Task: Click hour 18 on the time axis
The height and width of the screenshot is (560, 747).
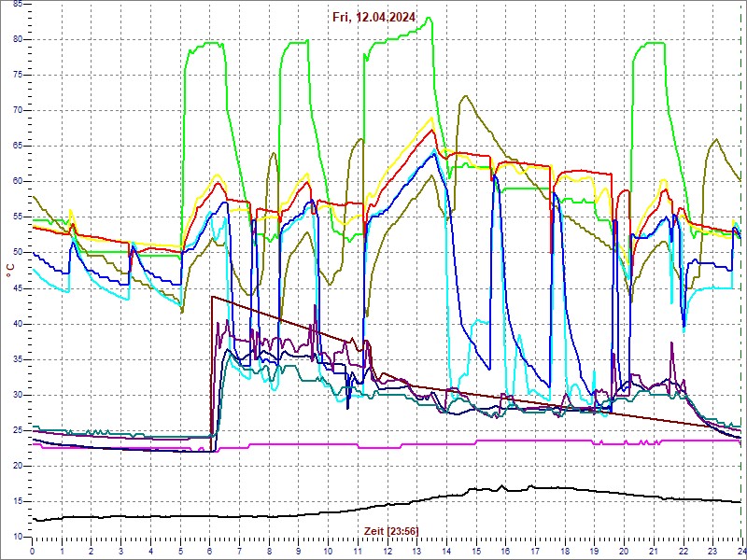Action: coord(565,551)
